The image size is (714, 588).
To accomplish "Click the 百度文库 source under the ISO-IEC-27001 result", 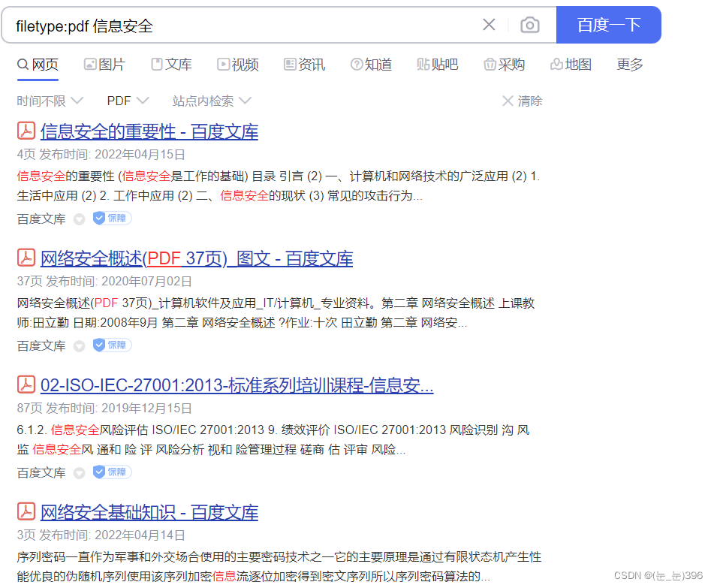I will click(41, 473).
